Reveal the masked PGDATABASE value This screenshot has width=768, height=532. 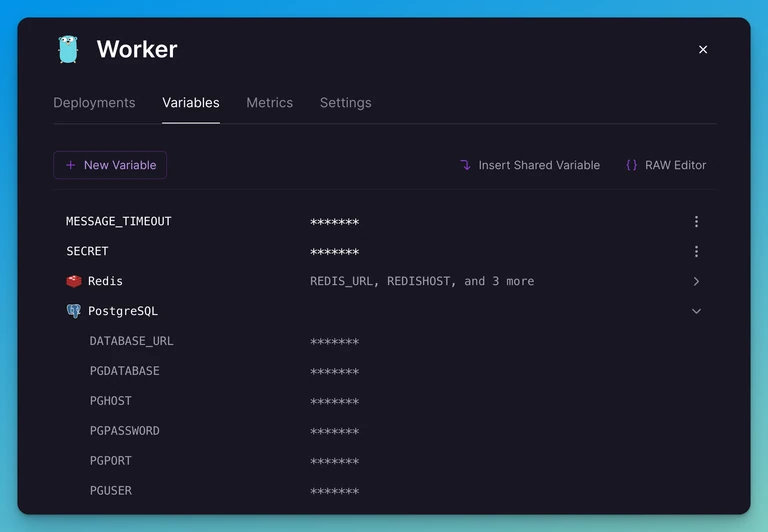pyautogui.click(x=335, y=371)
